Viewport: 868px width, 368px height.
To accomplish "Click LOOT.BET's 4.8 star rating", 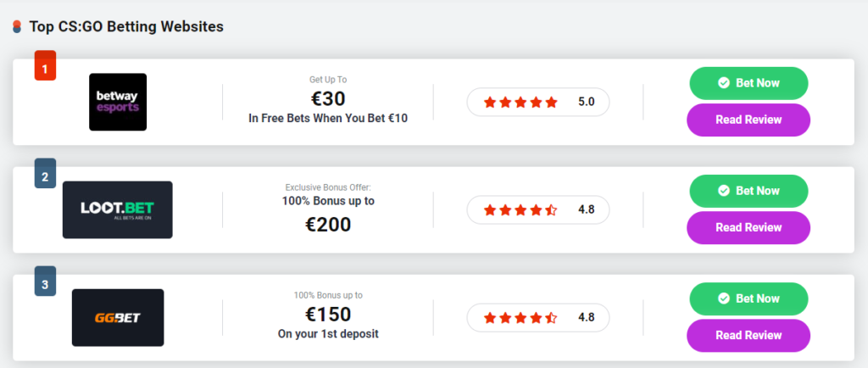I will pos(538,210).
